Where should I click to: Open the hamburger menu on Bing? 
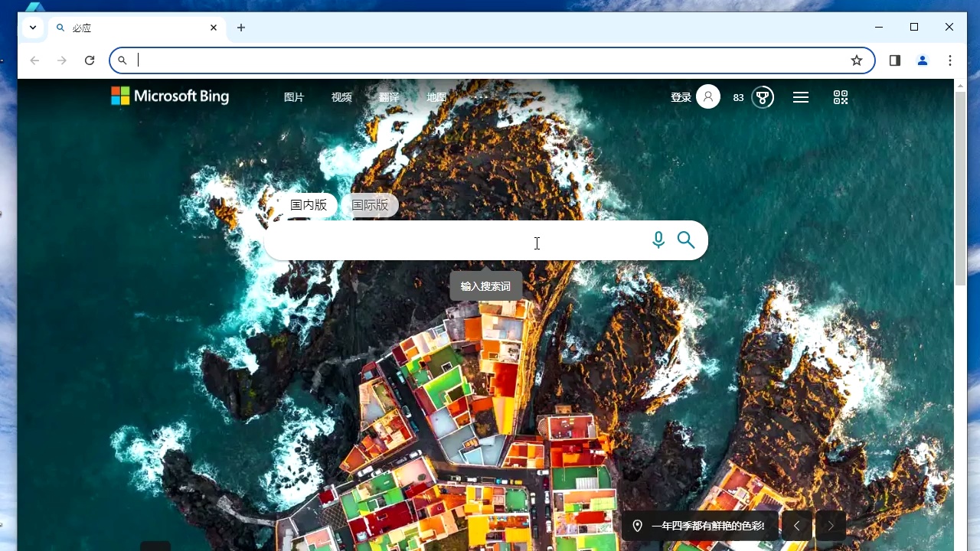[800, 97]
